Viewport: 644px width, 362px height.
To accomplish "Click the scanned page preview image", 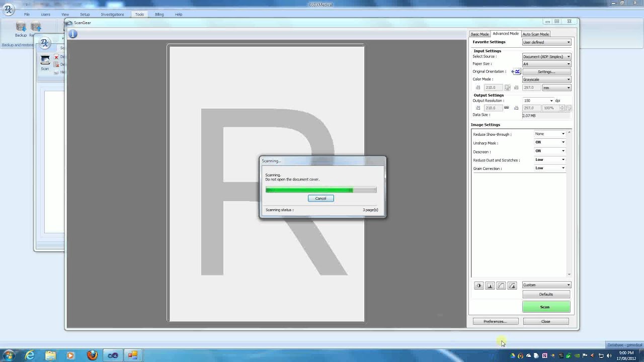I will pyautogui.click(x=267, y=184).
